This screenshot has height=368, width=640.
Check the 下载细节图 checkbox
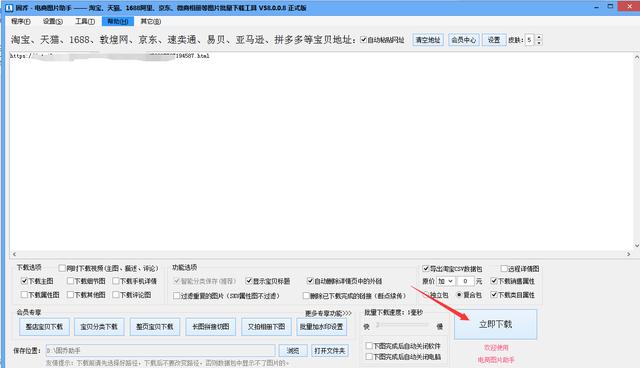click(x=70, y=281)
